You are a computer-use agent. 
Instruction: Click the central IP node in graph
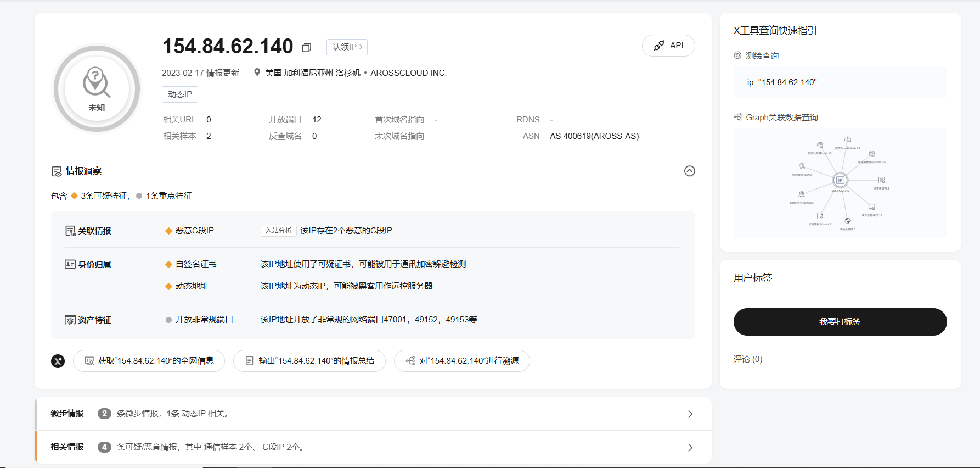pos(840,180)
